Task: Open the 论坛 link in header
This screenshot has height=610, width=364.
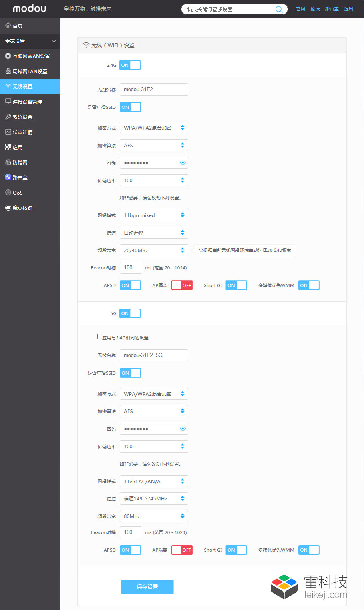Action: (315, 9)
